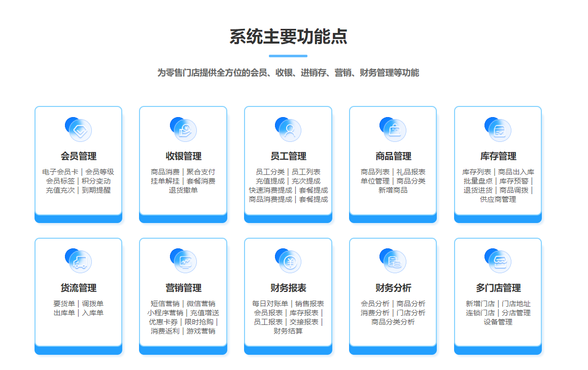Click 挂单解挂 in 收银管理 card

coord(165,181)
